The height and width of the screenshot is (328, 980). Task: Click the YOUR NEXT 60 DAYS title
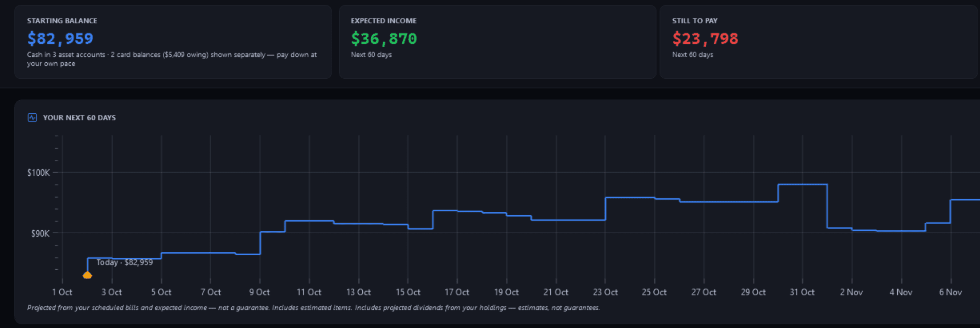(79, 118)
